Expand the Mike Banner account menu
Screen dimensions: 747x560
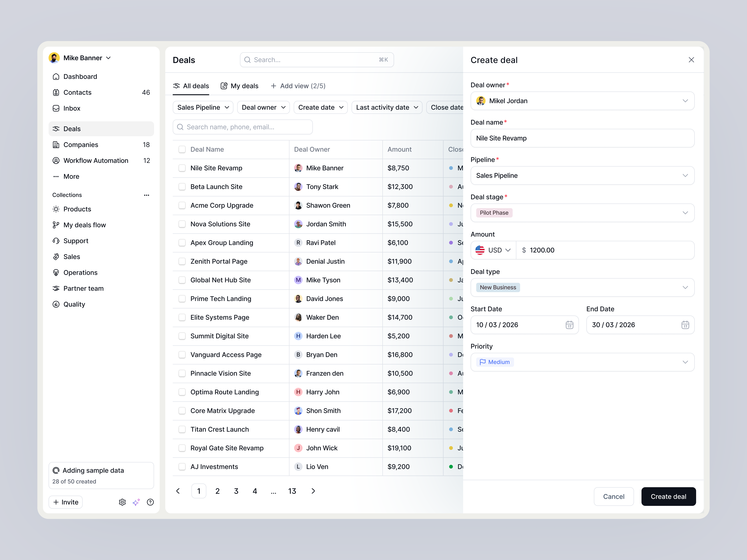click(x=108, y=58)
